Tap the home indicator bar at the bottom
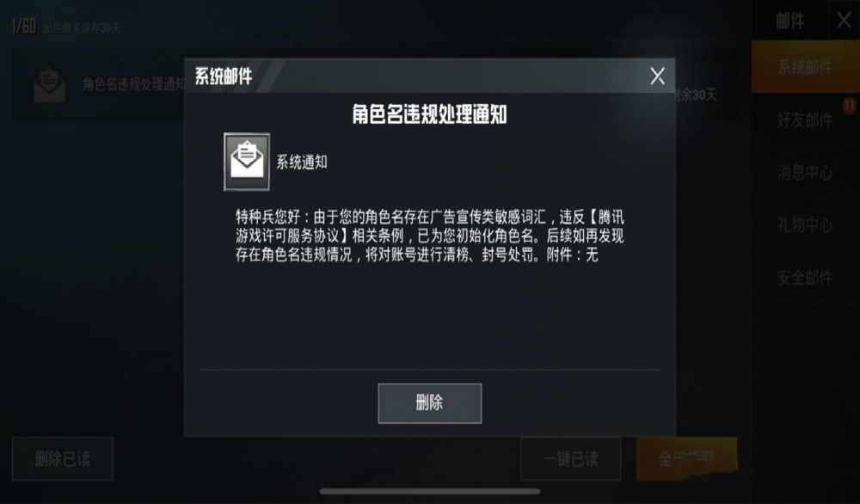This screenshot has height=504, width=860. click(x=429, y=491)
